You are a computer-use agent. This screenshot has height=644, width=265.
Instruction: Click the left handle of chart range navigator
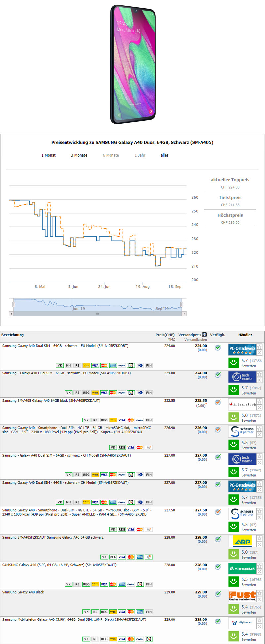tap(14, 305)
